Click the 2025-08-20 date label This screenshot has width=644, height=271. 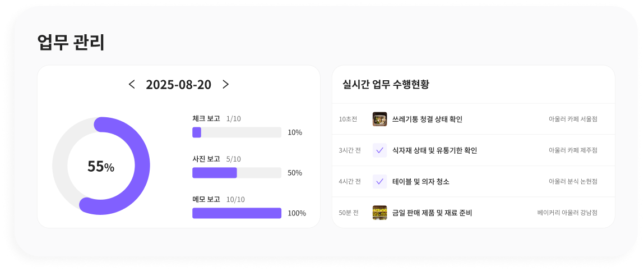coord(178,85)
